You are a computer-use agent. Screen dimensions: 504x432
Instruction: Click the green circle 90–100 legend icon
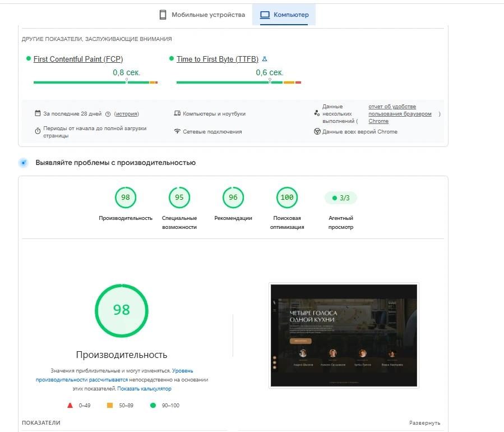pyautogui.click(x=153, y=405)
